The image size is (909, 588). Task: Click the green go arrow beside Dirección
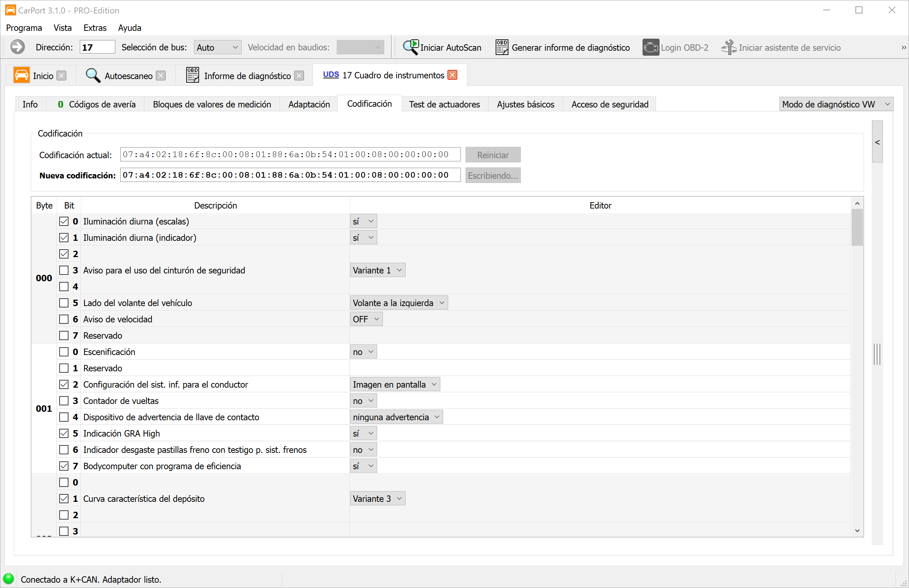coord(18,48)
